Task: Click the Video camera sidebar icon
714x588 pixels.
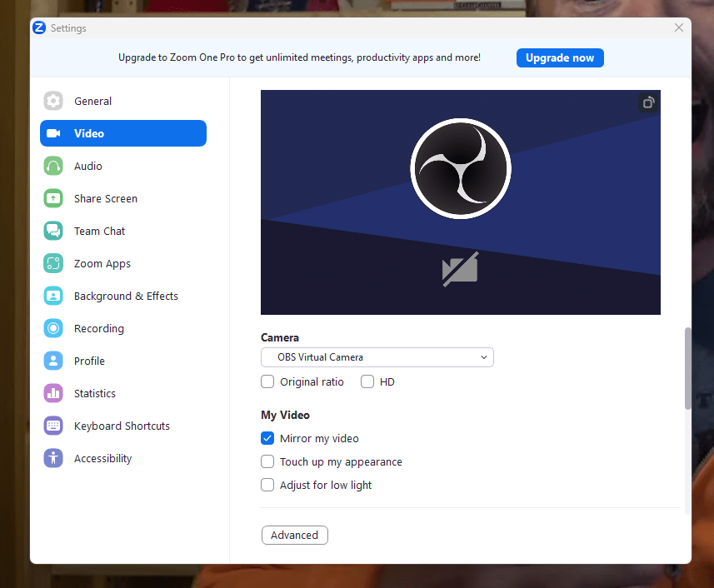Action: point(53,133)
